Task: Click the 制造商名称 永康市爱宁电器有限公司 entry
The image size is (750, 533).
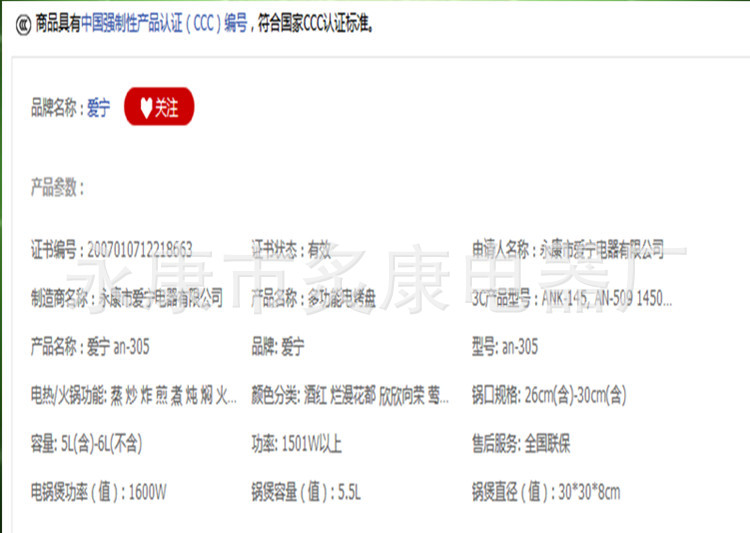Action: pyautogui.click(x=127, y=298)
